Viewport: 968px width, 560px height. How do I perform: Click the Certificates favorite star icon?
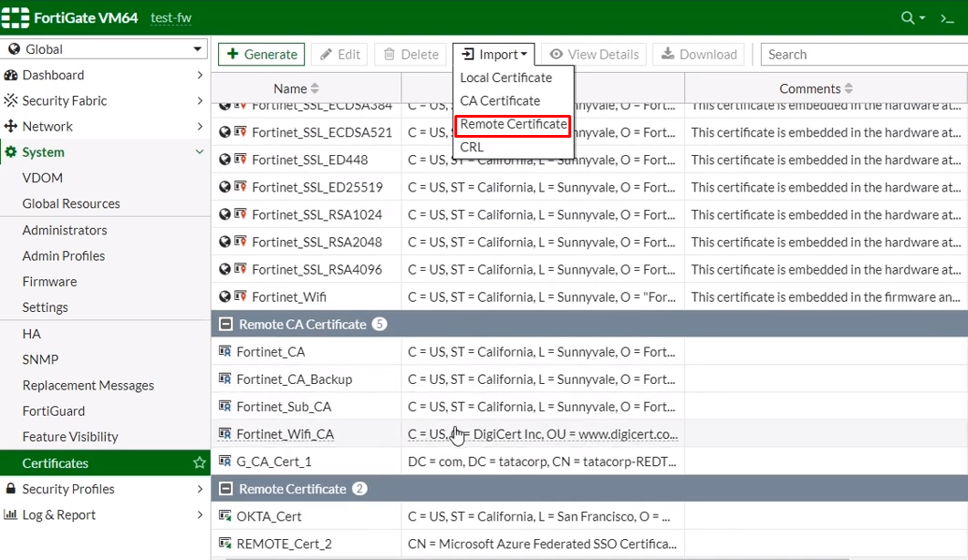coord(199,463)
